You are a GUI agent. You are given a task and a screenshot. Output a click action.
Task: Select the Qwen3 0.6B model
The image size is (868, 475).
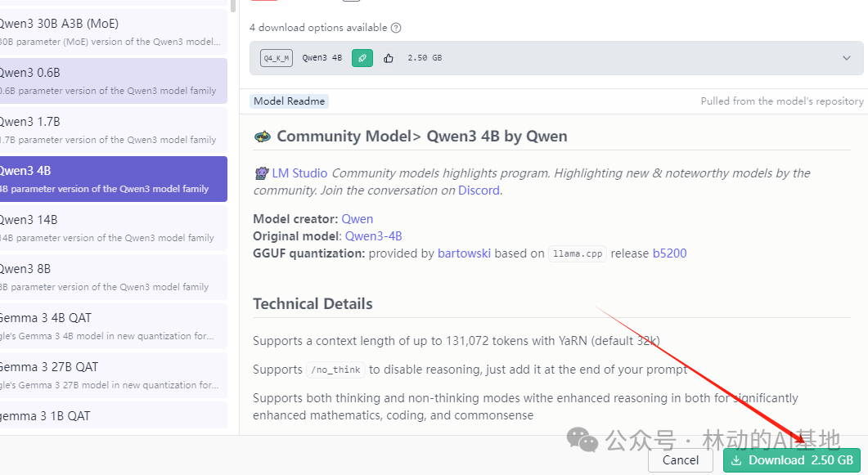pos(113,81)
